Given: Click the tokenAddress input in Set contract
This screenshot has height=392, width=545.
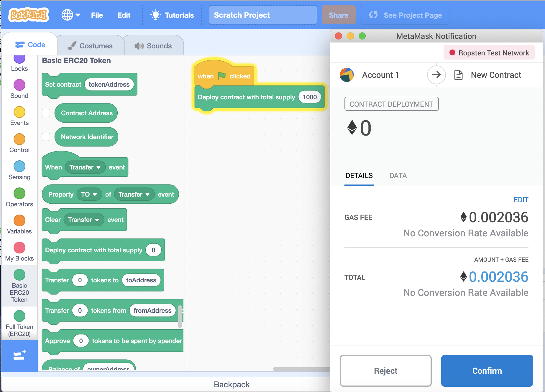Looking at the screenshot, I should tap(109, 84).
